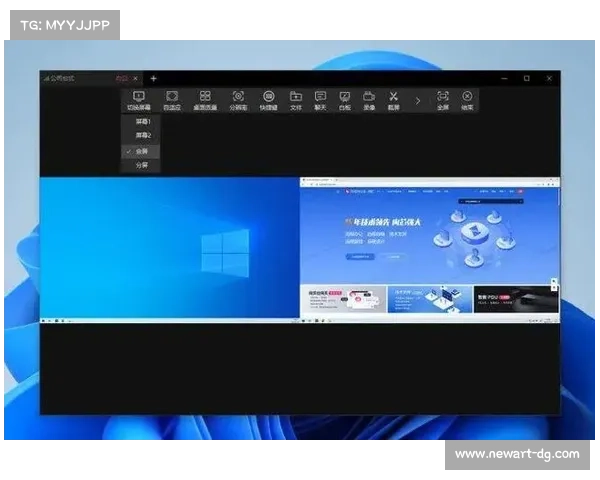
Task: Switch to the remote session tab title
Action: [x=62, y=78]
